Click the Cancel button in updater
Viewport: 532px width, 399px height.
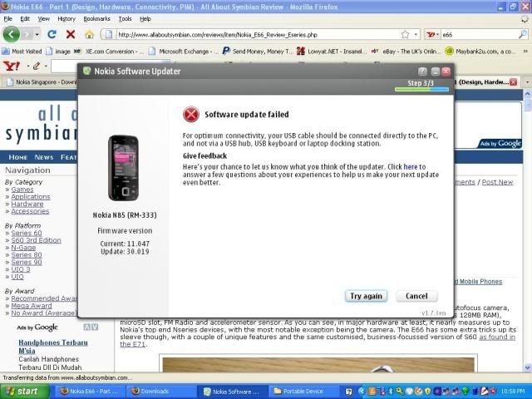[416, 296]
